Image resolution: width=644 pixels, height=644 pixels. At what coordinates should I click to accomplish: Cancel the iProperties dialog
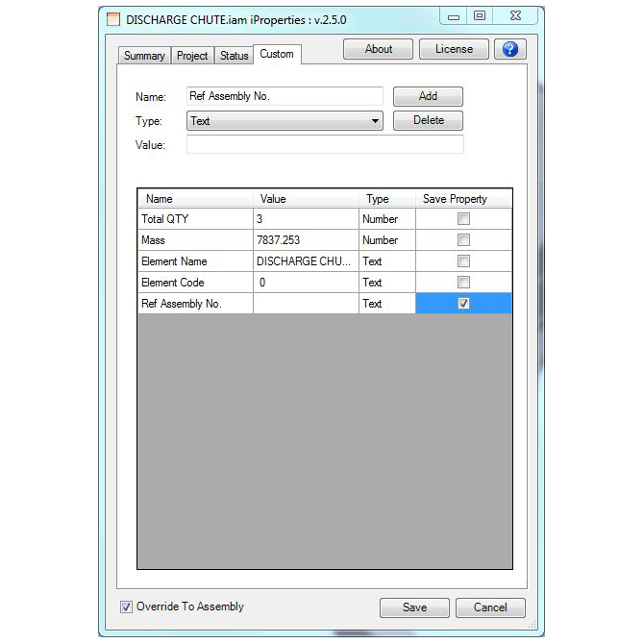[x=490, y=607]
